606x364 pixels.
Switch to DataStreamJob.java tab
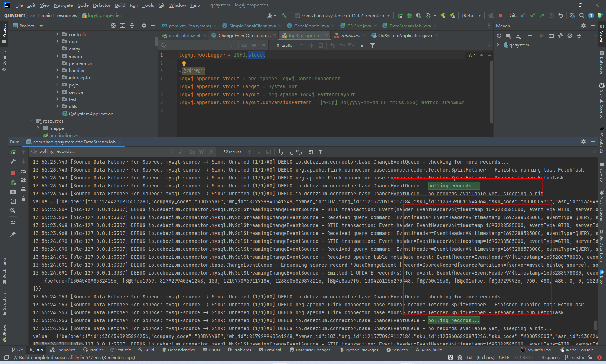coord(410,26)
